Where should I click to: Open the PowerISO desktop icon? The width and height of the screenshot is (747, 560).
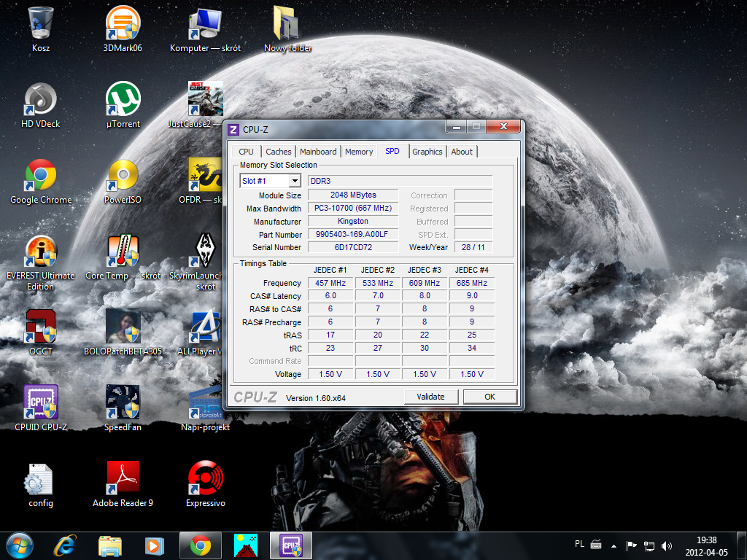pos(123,176)
